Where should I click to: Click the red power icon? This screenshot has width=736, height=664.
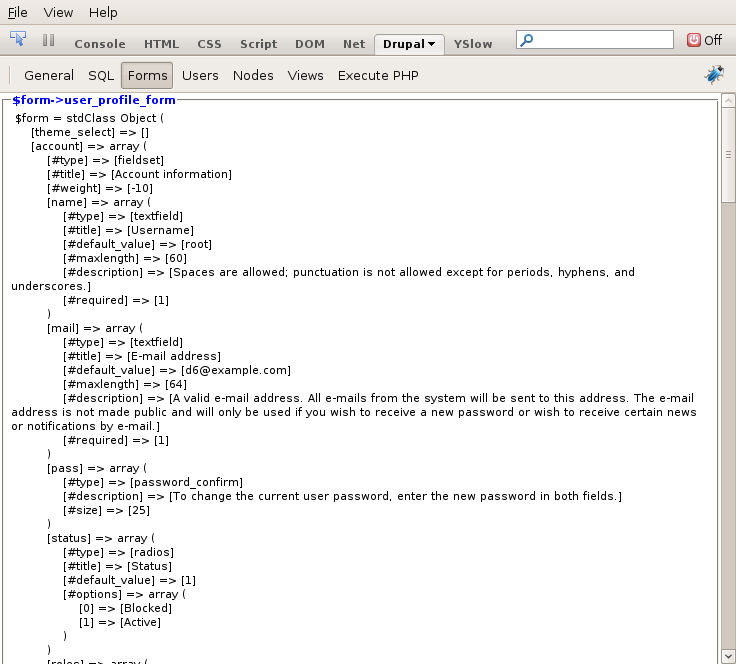point(694,40)
